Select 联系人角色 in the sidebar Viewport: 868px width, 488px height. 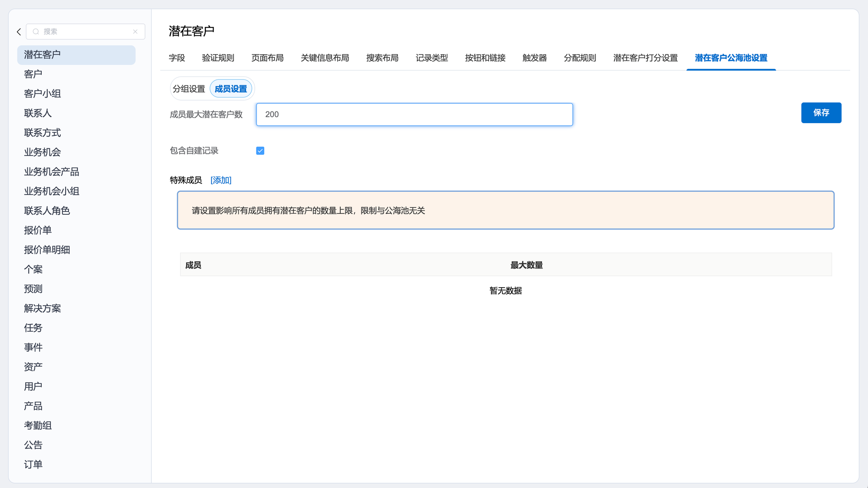(47, 211)
